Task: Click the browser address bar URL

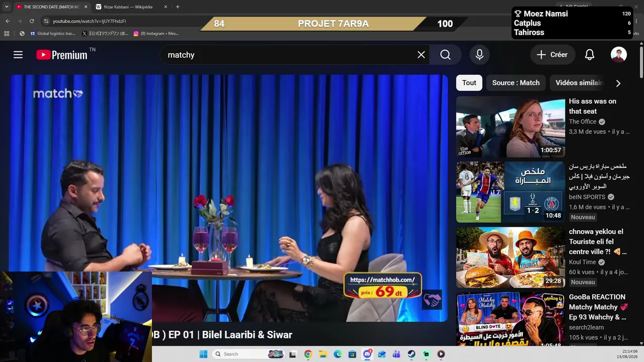Action: pos(89,21)
